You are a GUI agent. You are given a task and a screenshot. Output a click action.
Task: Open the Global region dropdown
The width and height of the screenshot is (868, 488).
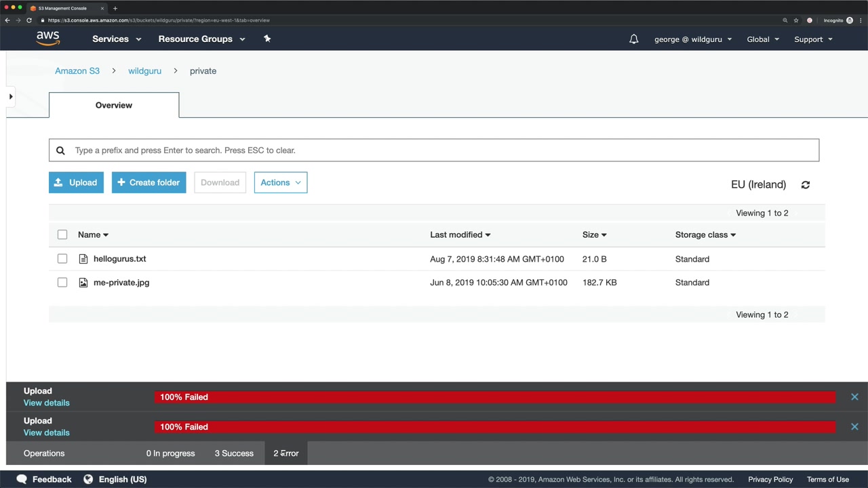click(x=763, y=39)
